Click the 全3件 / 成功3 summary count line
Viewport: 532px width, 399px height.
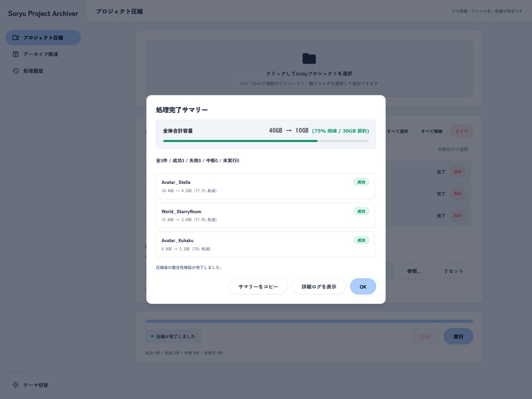(197, 161)
